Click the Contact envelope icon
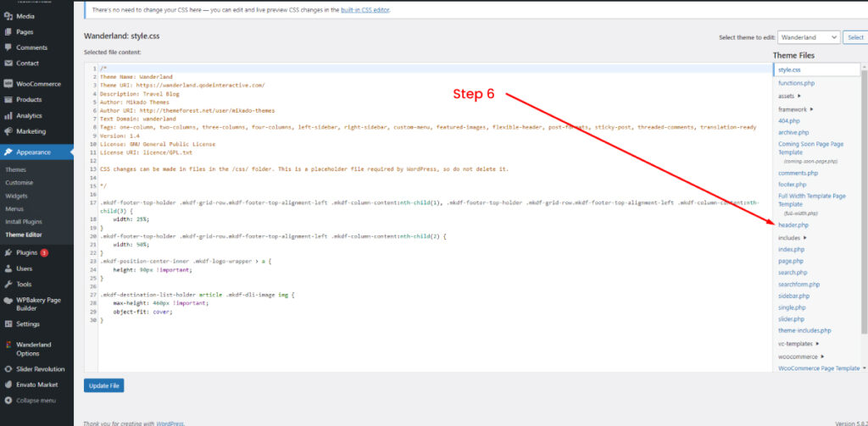868x426 pixels. 8,63
